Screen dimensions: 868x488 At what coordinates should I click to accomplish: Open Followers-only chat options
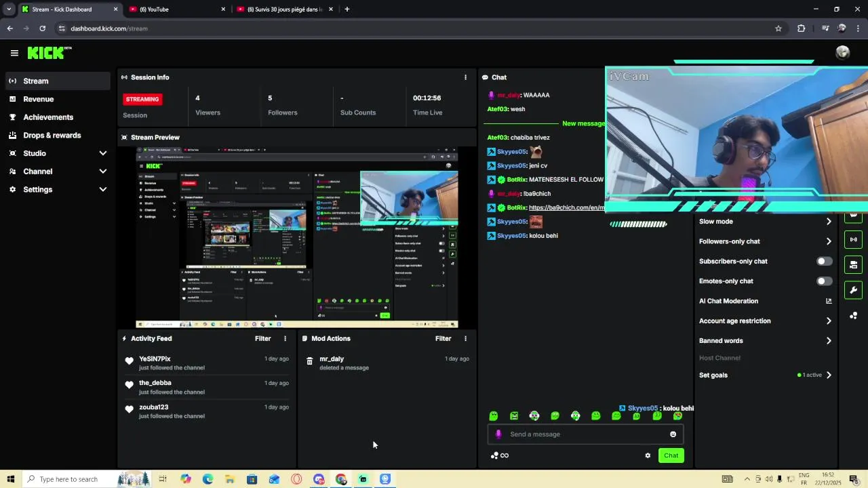click(x=765, y=241)
